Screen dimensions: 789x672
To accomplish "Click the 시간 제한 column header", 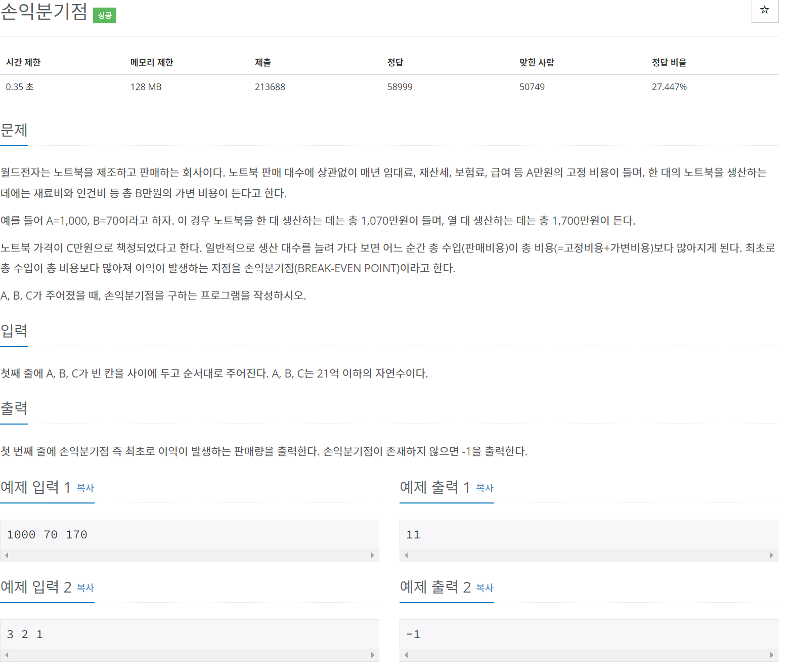I will [23, 62].
